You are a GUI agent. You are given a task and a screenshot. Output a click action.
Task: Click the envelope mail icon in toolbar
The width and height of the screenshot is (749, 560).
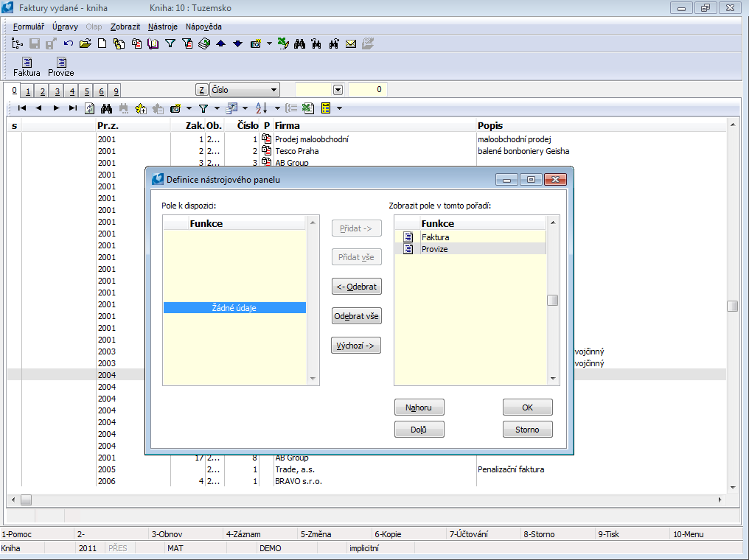pyautogui.click(x=351, y=43)
